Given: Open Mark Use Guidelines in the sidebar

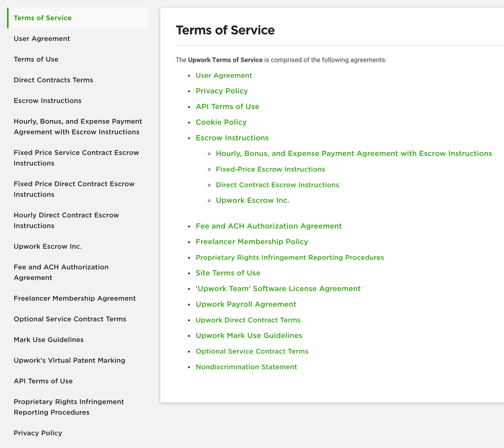Looking at the screenshot, I should [49, 340].
